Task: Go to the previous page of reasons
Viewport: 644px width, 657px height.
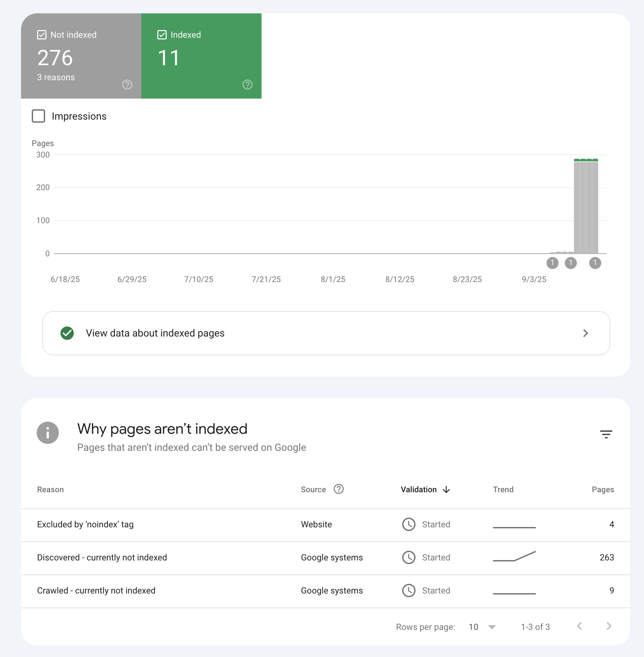Action: point(580,626)
